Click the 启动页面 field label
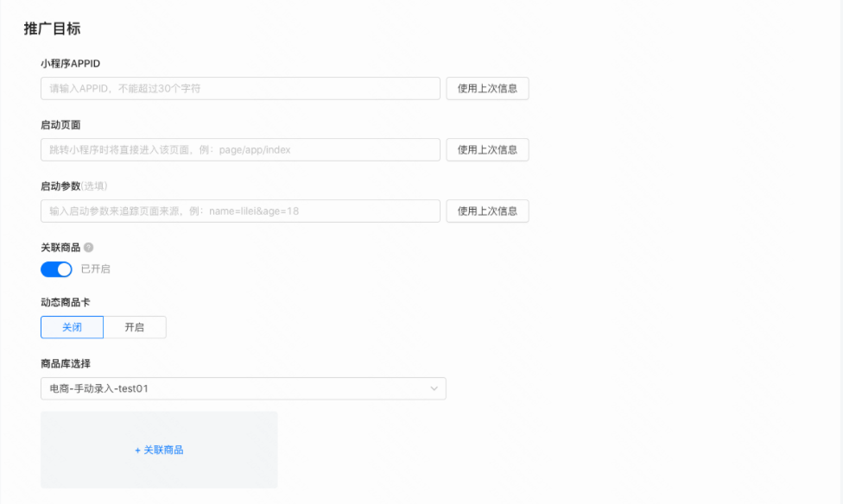Viewport: 843px width, 504px height. tap(60, 125)
